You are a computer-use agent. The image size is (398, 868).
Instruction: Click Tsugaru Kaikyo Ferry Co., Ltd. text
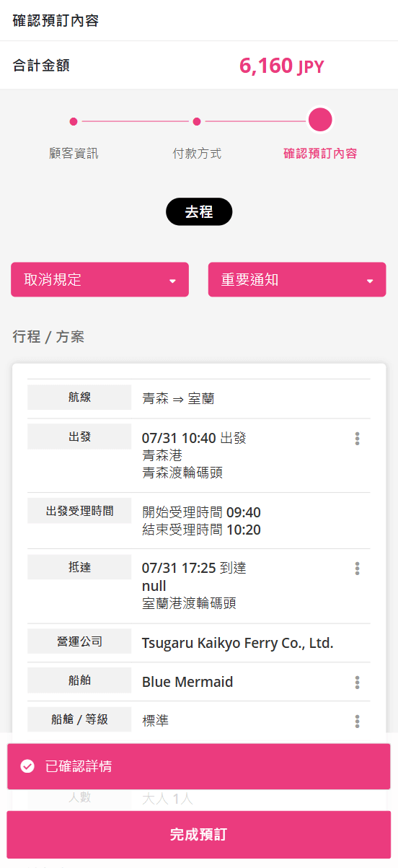coord(238,643)
